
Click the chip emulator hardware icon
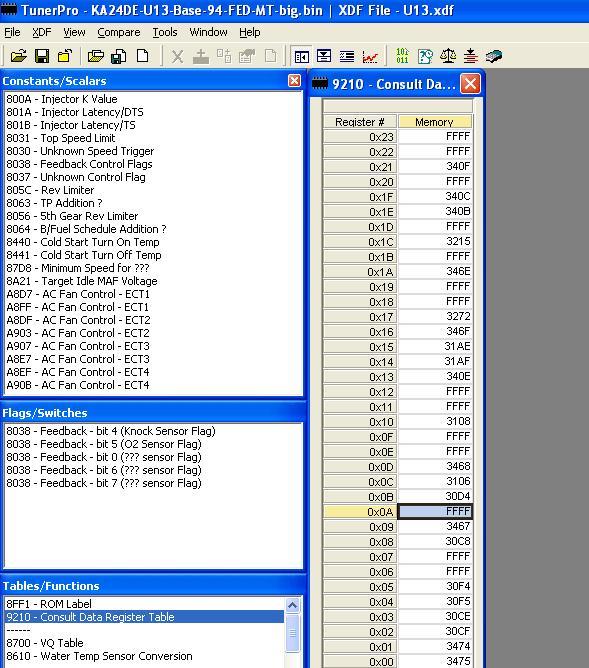[x=494, y=56]
